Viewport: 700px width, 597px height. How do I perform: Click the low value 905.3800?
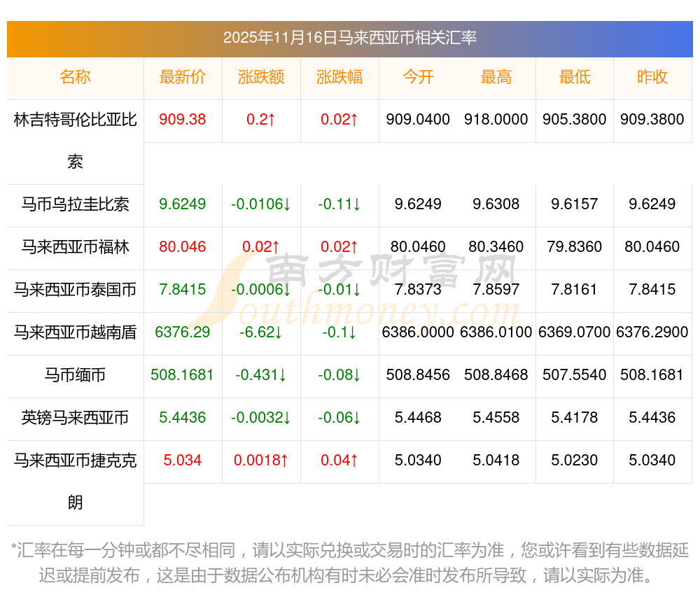pos(575,120)
